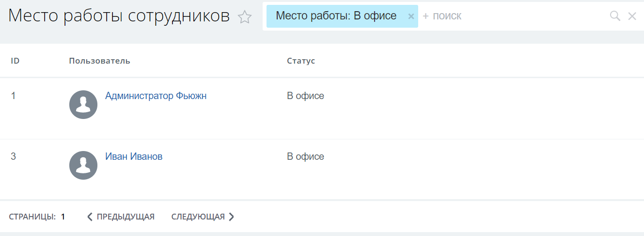The height and width of the screenshot is (236, 644).
Task: Sort by the ID column header
Action: 15,61
